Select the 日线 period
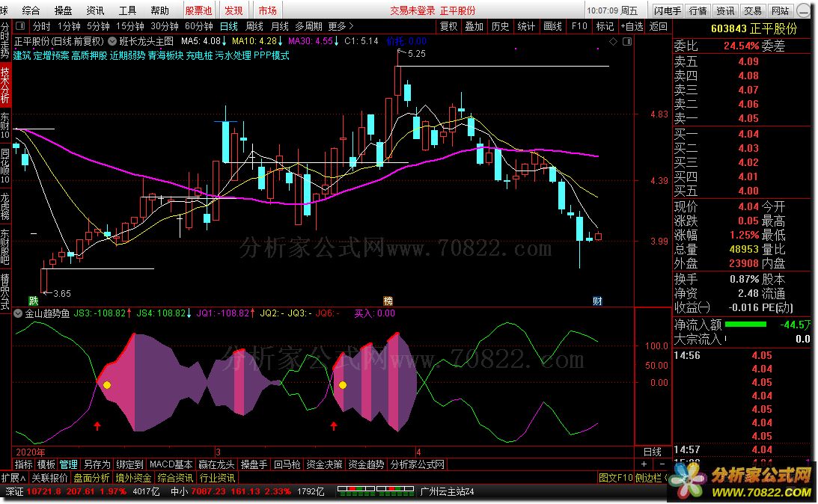This screenshot has width=818, height=504. (228, 26)
